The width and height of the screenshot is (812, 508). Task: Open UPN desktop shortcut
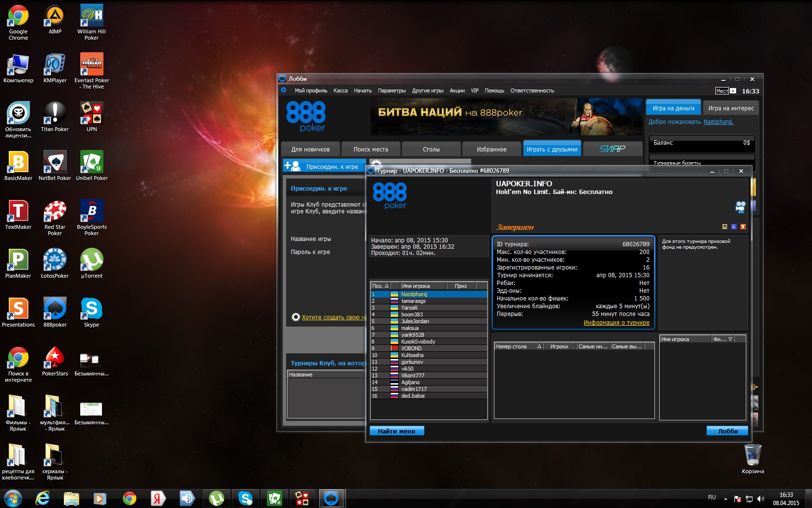click(x=92, y=117)
